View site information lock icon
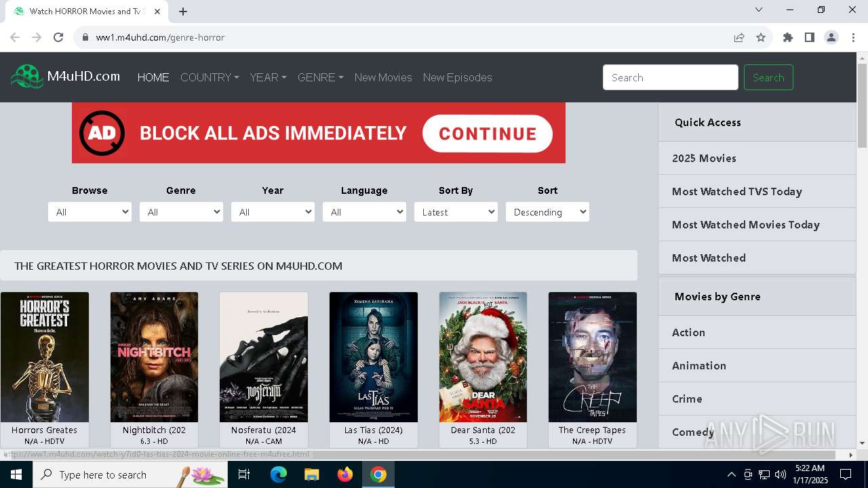The width and height of the screenshot is (868, 488). 85,37
